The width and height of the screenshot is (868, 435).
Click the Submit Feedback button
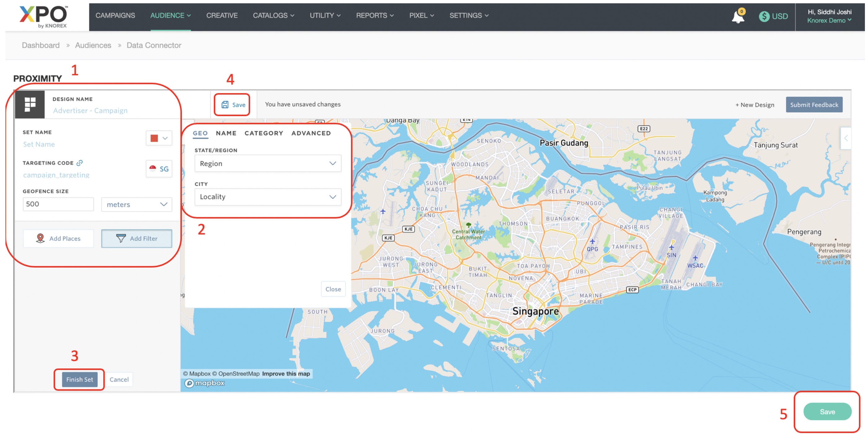click(814, 105)
